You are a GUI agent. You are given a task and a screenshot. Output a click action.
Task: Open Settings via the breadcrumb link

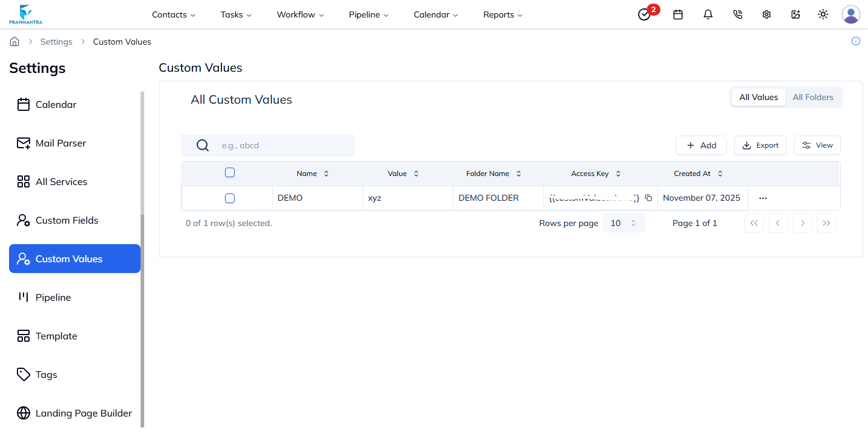[x=56, y=41]
